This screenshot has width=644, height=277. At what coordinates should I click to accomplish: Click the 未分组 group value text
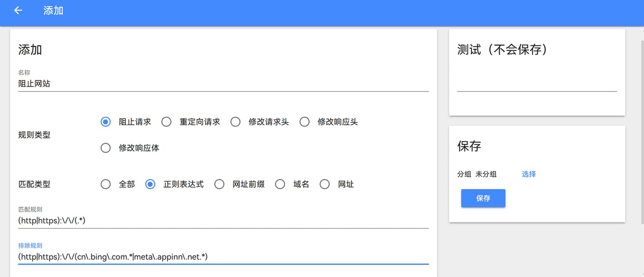coord(486,174)
